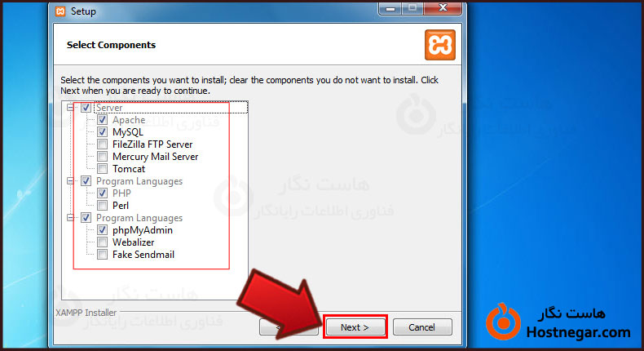
Task: Tick the Fake Sendmail checkbox
Action: tap(102, 255)
